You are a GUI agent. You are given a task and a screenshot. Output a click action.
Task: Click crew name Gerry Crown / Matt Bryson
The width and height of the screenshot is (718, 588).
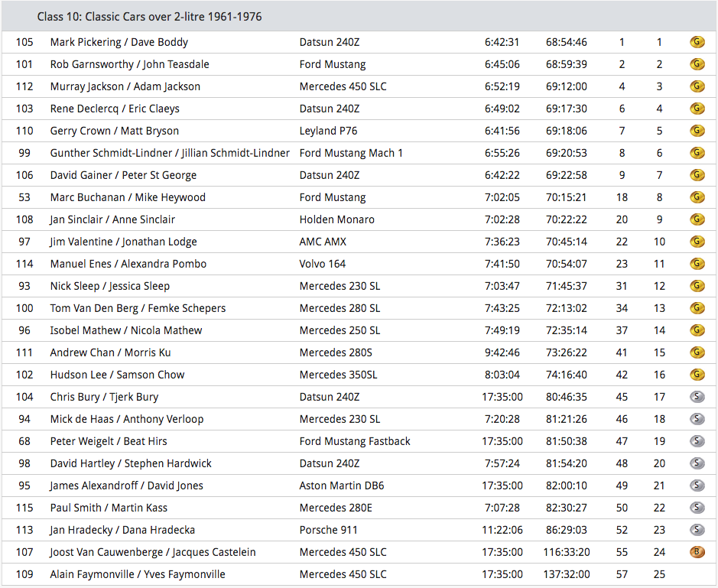(x=115, y=131)
